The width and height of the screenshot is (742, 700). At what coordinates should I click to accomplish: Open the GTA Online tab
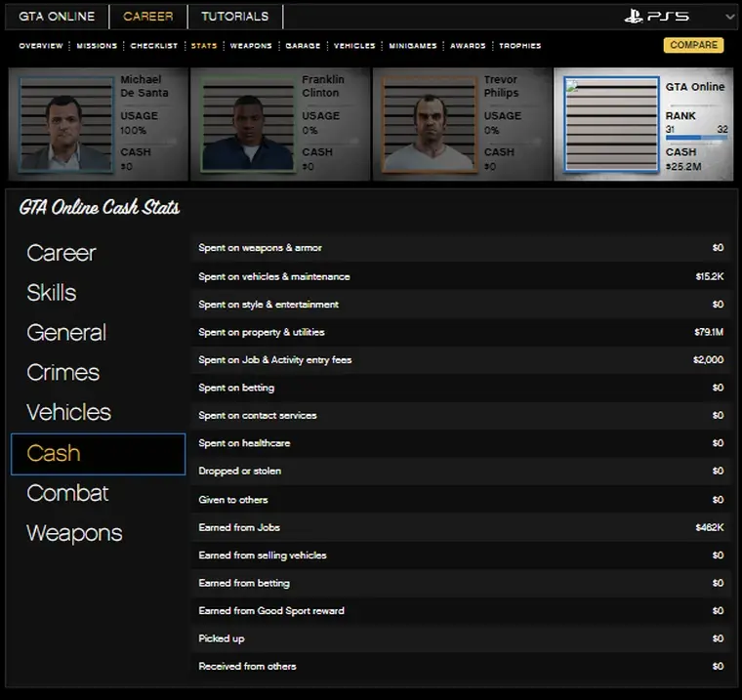pyautogui.click(x=57, y=17)
